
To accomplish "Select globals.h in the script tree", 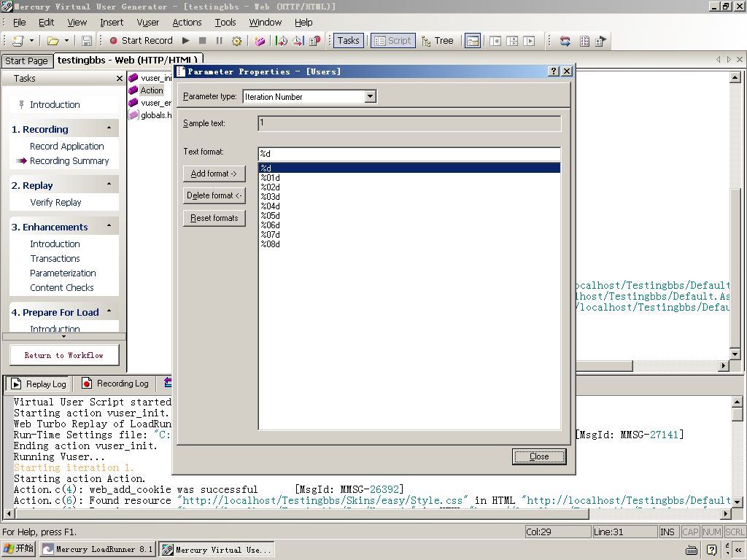I will (x=150, y=115).
